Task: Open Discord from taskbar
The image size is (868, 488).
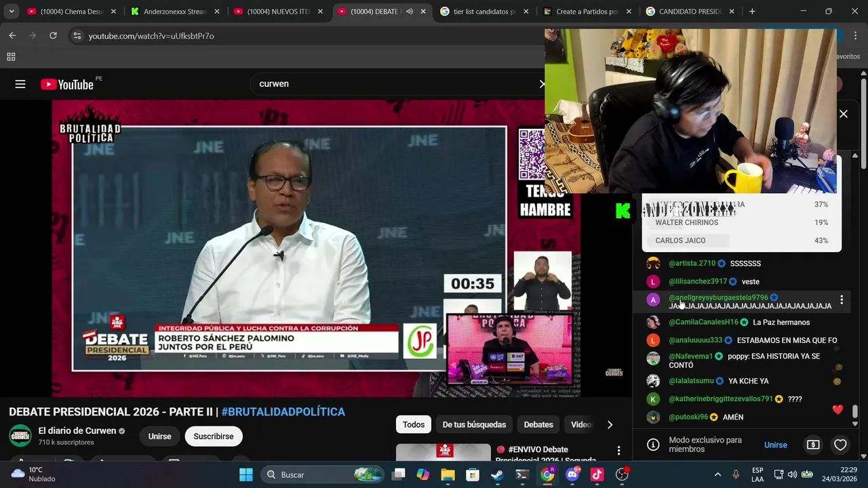Action: [572, 474]
